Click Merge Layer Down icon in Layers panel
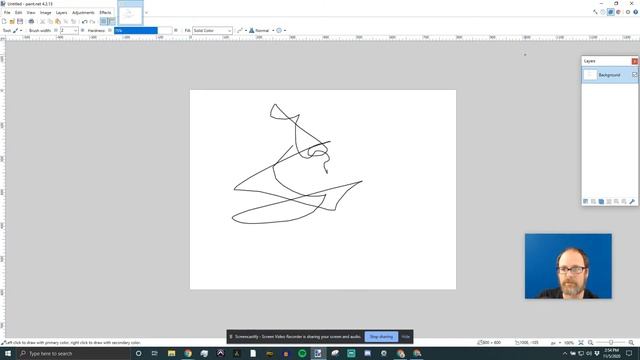The height and width of the screenshot is (360, 640). 609,202
